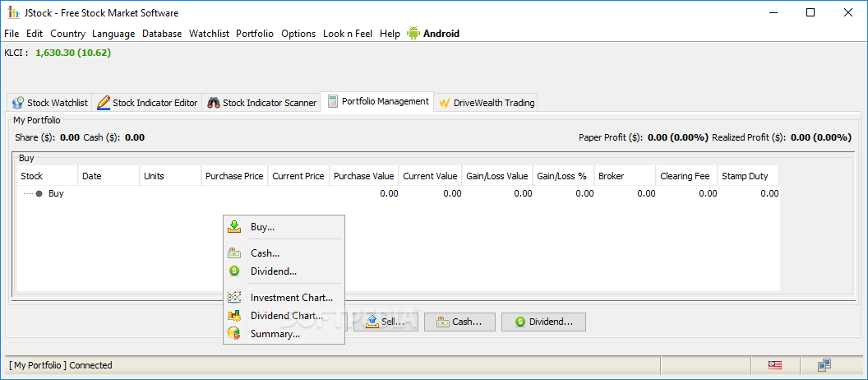Switch to the DriveWealth Trading tab

(x=487, y=103)
